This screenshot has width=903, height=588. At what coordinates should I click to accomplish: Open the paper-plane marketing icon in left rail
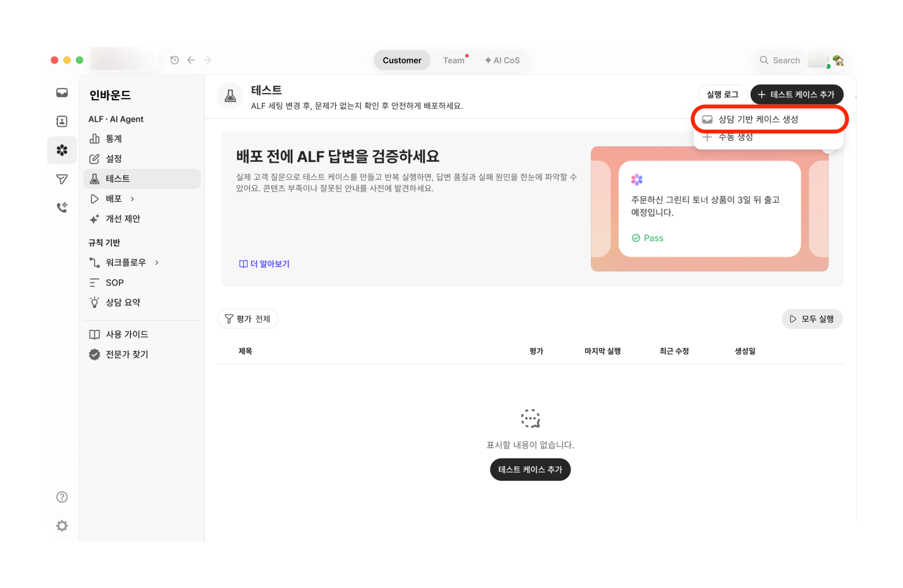[62, 179]
